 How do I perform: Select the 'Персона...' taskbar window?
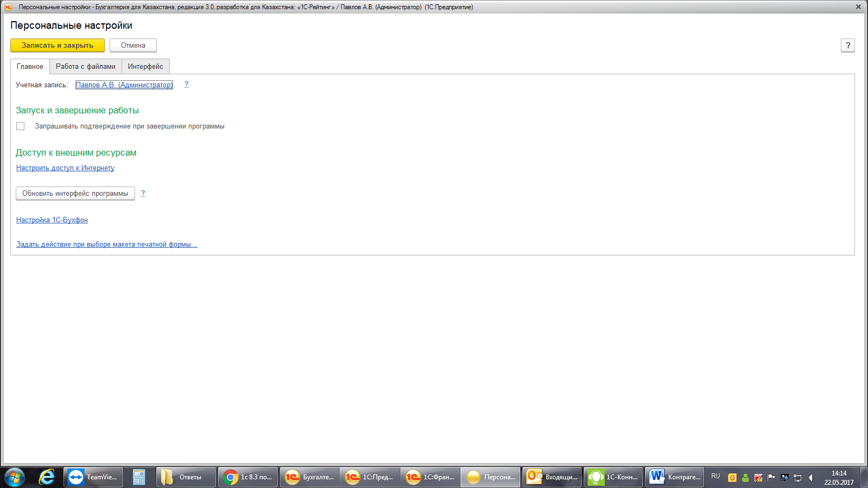pos(491,477)
